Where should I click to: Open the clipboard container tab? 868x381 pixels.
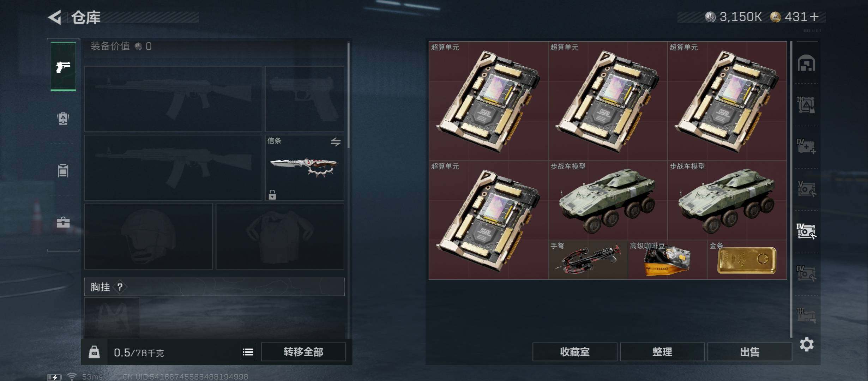tap(63, 171)
